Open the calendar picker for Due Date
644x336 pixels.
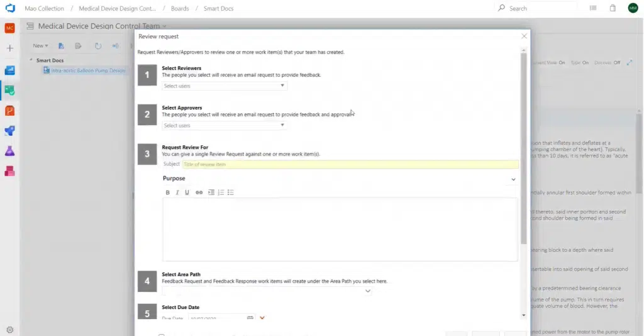[250, 318]
